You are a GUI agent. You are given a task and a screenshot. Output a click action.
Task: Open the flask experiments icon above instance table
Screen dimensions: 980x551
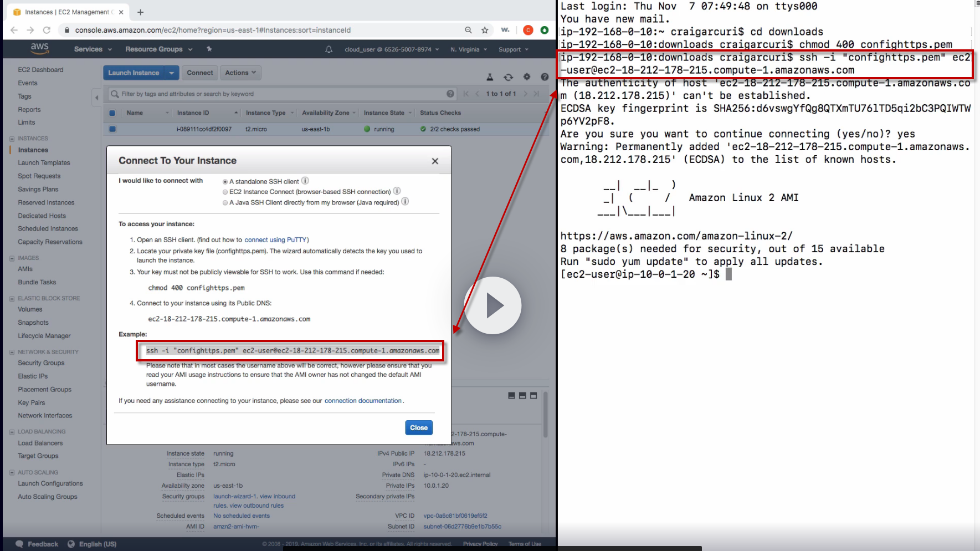pos(490,77)
